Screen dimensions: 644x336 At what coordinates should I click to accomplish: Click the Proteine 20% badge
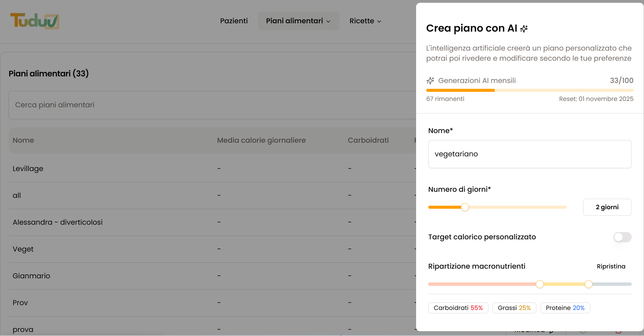tap(565, 308)
